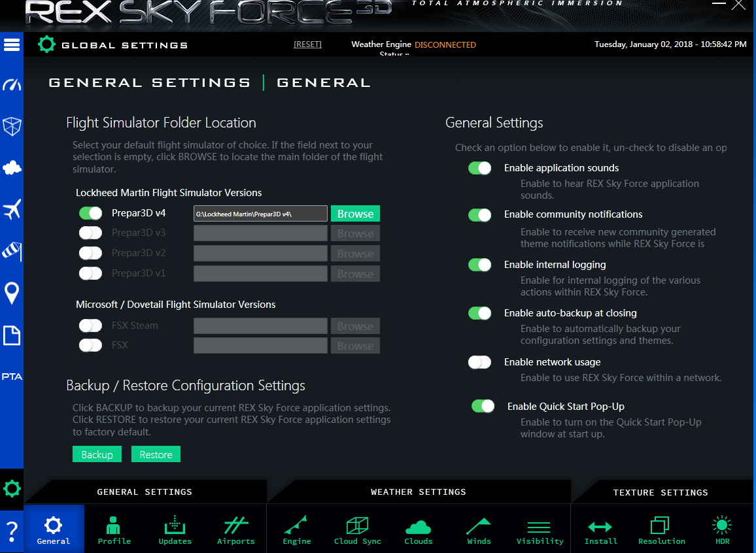
Task: Open the General settings tab
Action: pyautogui.click(x=54, y=529)
